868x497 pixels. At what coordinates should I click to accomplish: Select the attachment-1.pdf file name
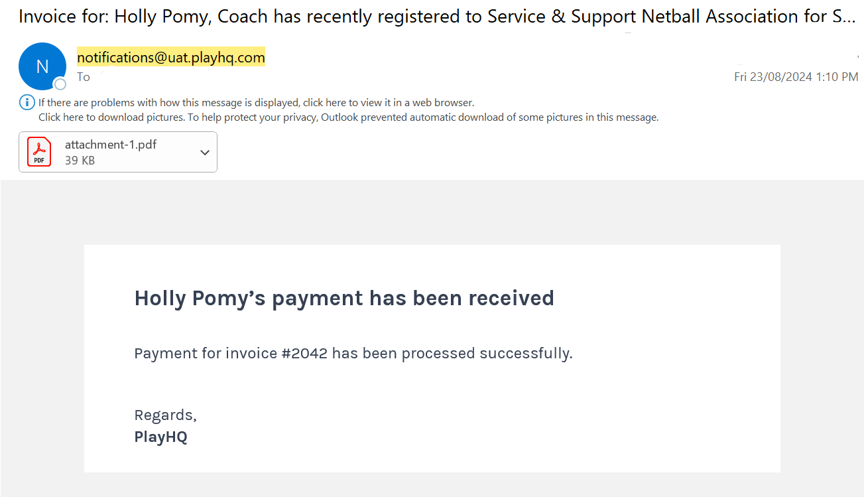point(111,144)
